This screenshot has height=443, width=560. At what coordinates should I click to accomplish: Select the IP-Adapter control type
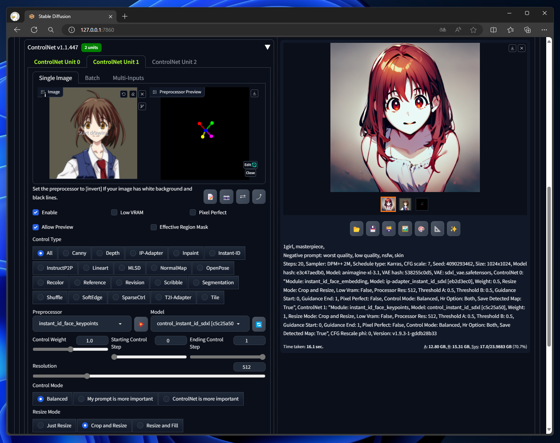(147, 253)
